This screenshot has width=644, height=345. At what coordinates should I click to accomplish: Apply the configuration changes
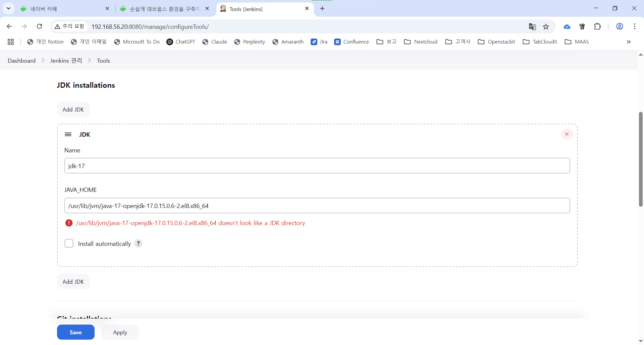tap(120, 332)
